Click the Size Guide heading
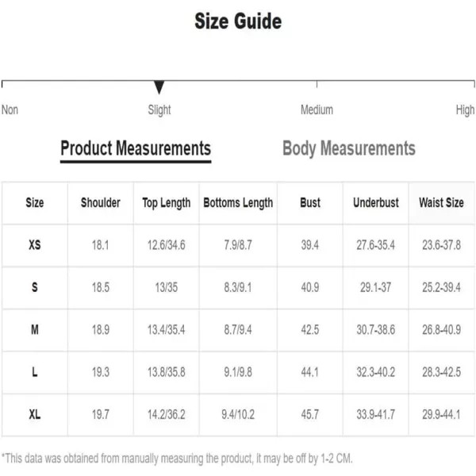The height and width of the screenshot is (476, 476). point(238,21)
